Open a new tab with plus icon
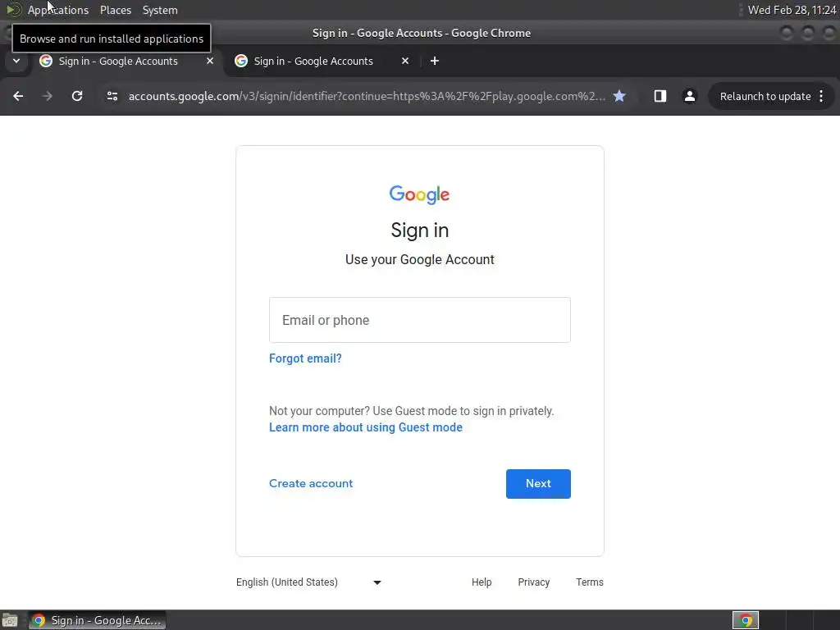This screenshot has width=840, height=630. coord(435,61)
